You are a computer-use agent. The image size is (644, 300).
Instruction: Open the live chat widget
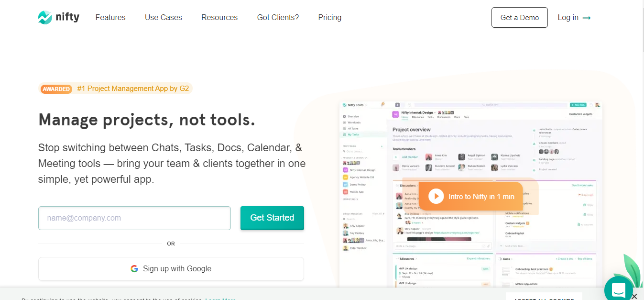pos(619,289)
